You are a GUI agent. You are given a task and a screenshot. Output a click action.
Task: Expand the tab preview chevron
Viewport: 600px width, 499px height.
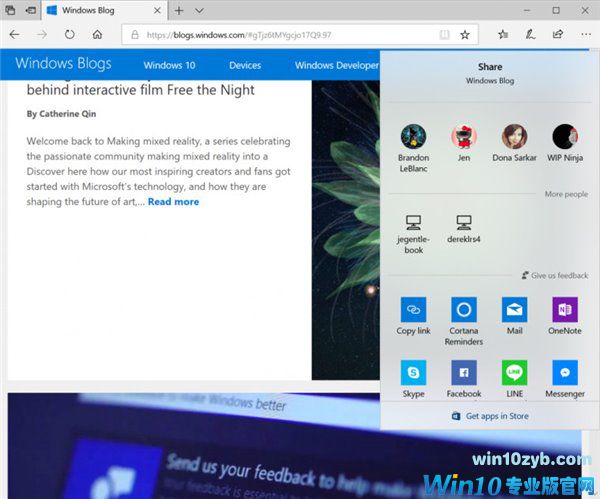point(199,11)
